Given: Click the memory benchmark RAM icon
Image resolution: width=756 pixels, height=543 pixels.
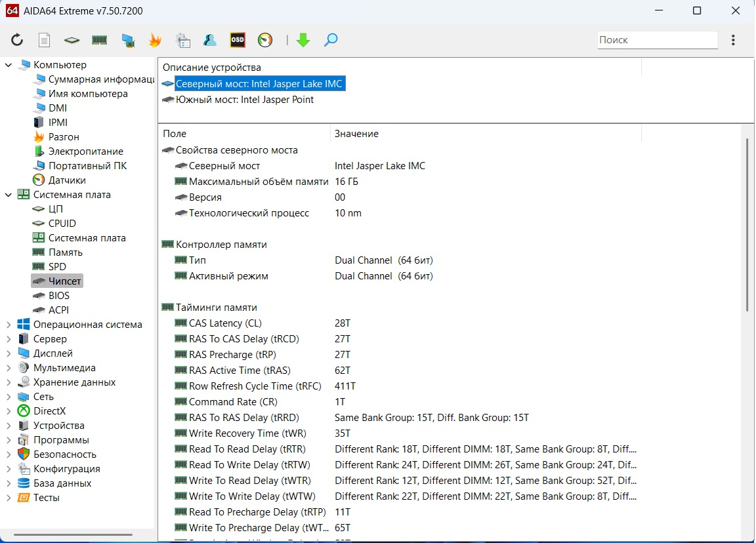Looking at the screenshot, I should pos(99,40).
